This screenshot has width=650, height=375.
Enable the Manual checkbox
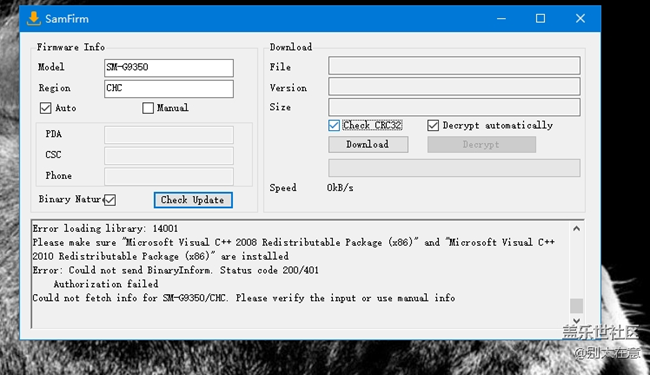148,108
